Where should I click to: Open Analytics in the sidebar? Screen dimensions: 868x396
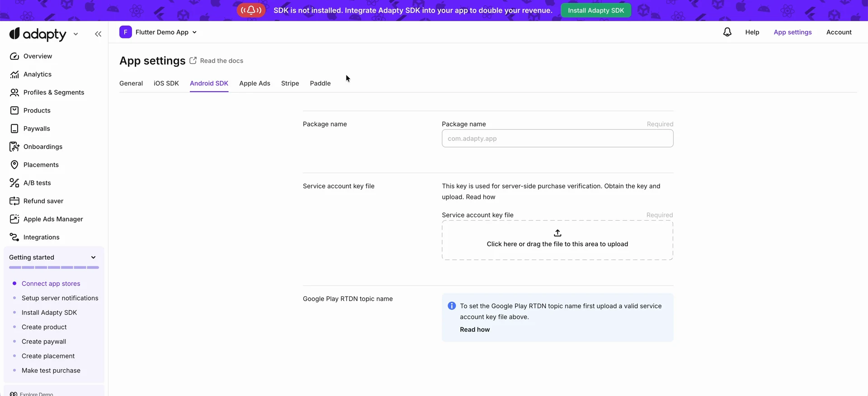38,74
